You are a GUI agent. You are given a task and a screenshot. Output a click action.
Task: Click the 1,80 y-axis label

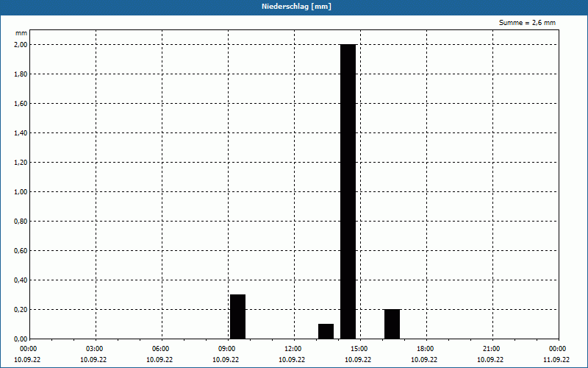point(21,74)
